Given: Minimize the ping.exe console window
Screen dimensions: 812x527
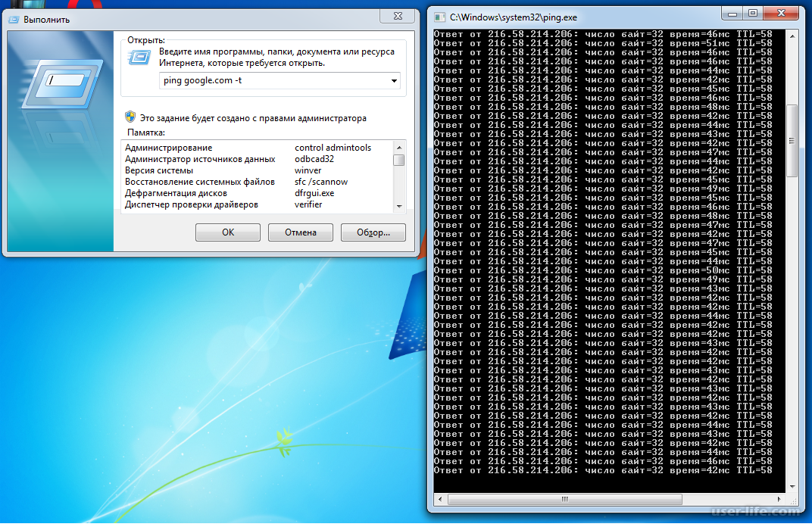Looking at the screenshot, I should click(732, 14).
